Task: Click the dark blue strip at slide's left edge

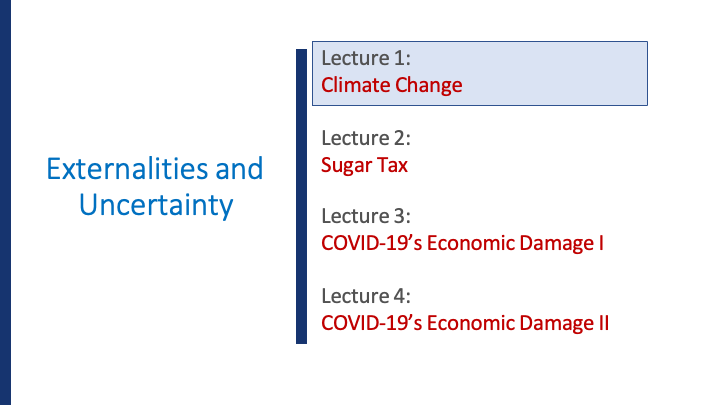Action: pyautogui.click(x=5, y=200)
